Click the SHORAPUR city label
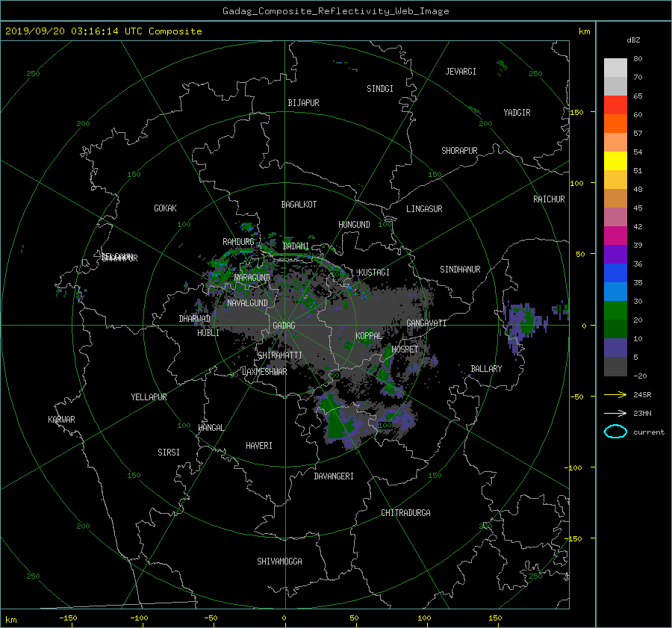This screenshot has width=672, height=628. pyautogui.click(x=459, y=151)
